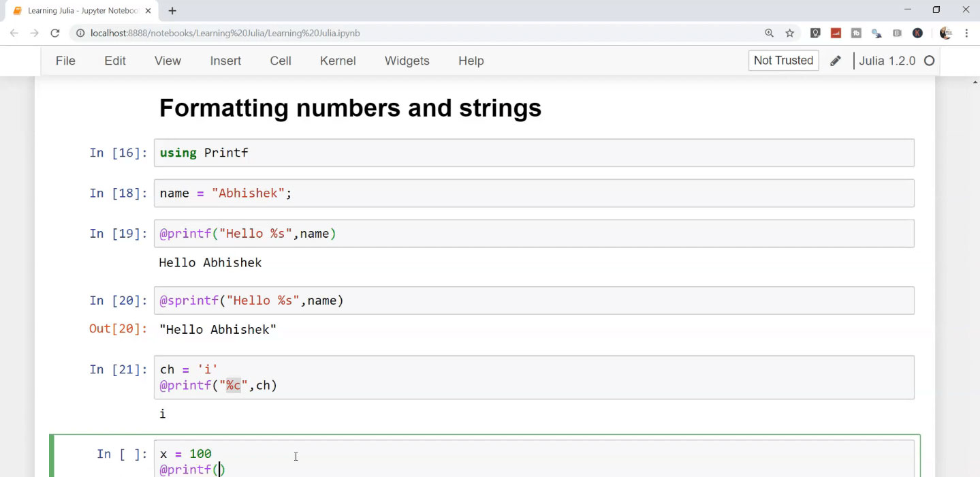
Task: Expand the Cell menu
Action: tap(281, 61)
